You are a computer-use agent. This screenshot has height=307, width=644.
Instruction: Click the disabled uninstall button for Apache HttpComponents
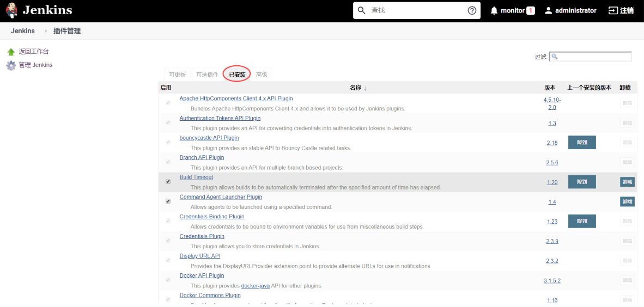(627, 103)
